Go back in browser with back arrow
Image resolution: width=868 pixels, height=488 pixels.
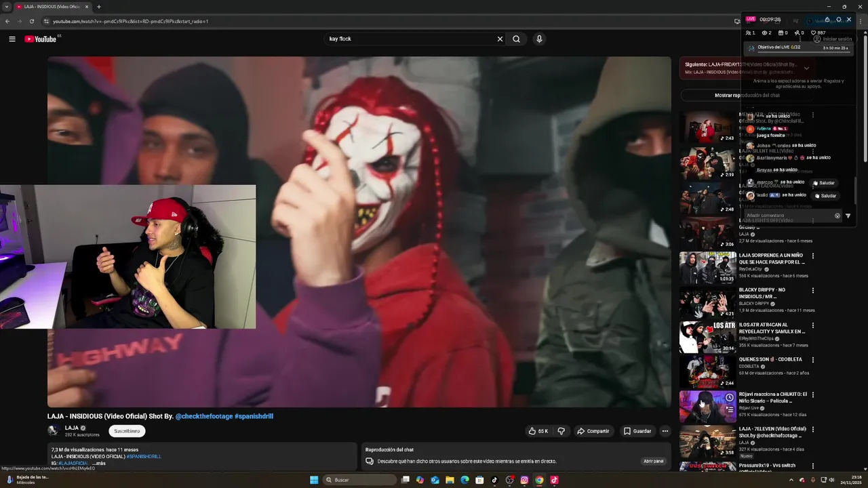(7, 21)
